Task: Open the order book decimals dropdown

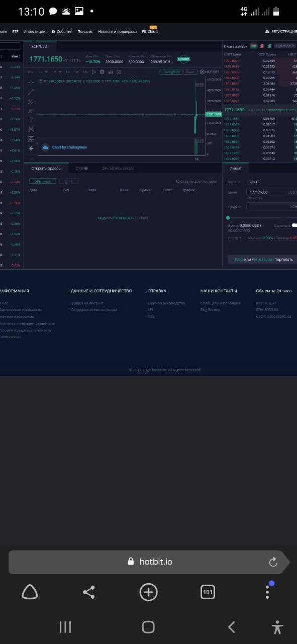Action: point(285,46)
